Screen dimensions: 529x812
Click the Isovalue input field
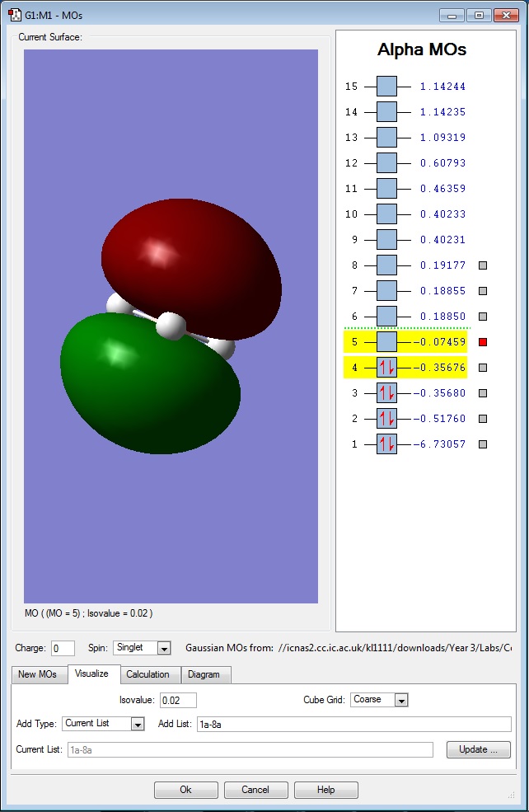pos(178,700)
